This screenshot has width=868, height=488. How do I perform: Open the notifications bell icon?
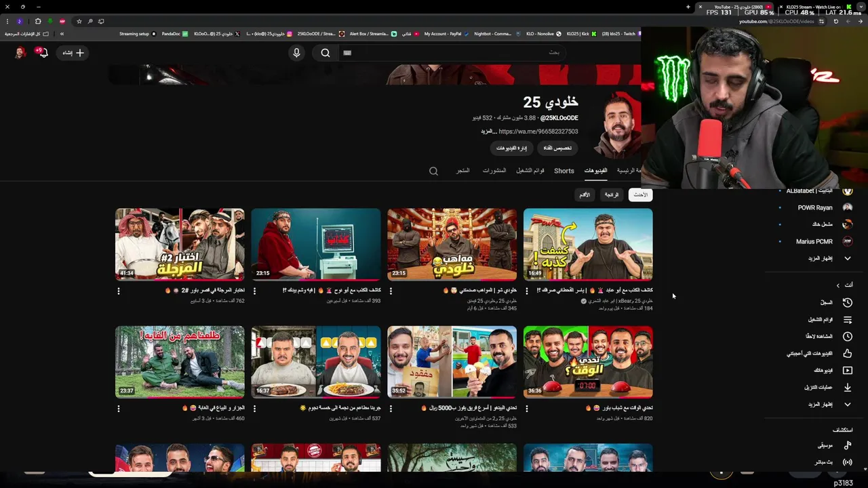pos(43,53)
